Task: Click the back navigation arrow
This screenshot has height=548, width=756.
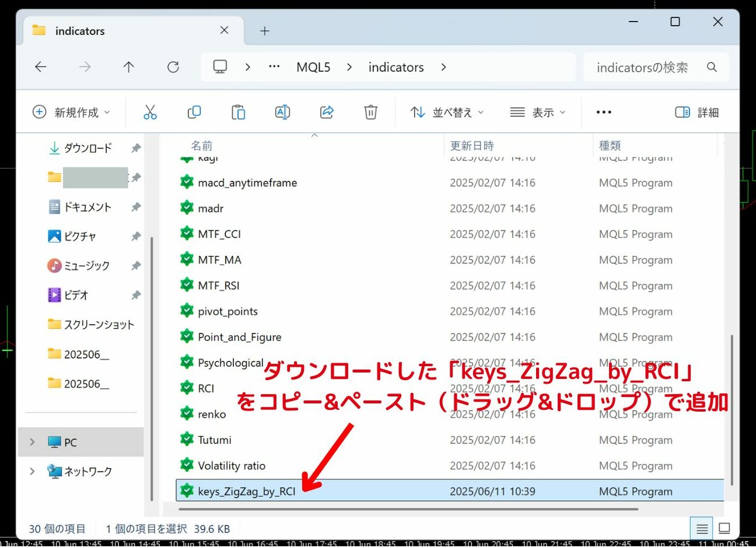Action: click(40, 66)
